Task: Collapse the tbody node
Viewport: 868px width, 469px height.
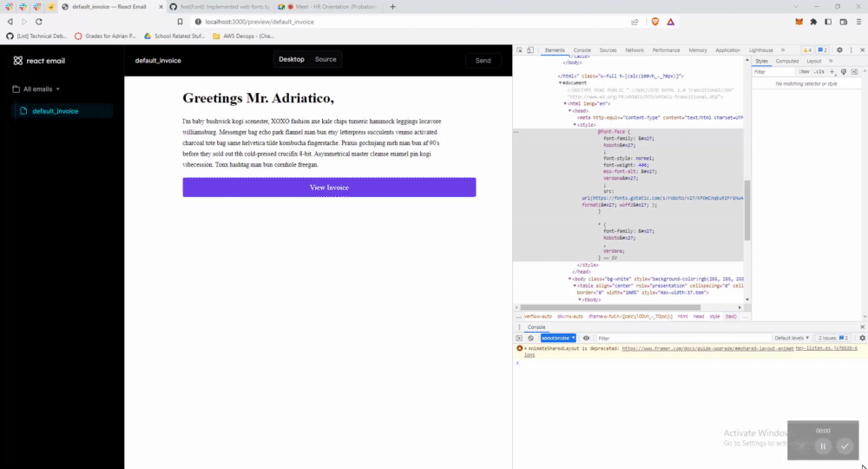Action: 580,300
